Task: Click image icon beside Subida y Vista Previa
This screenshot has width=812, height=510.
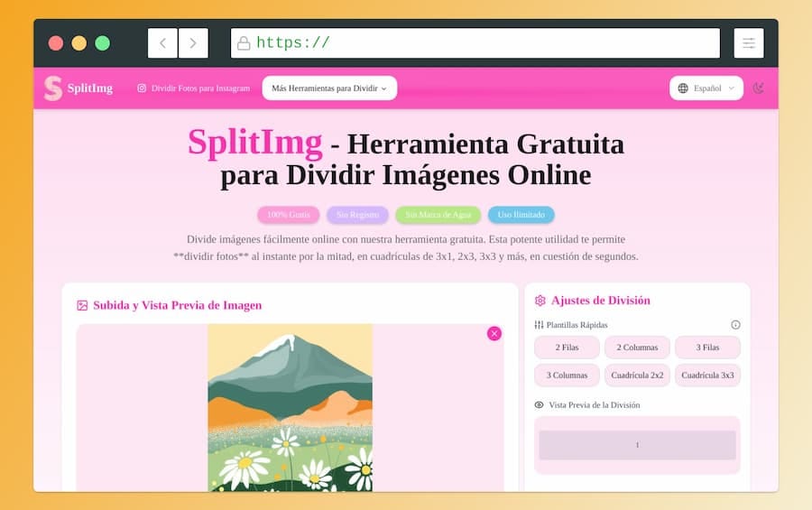Action: (82, 305)
